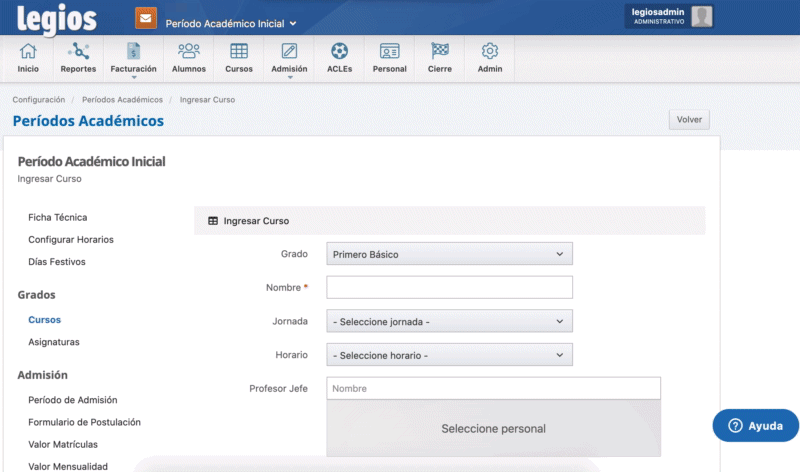Viewport: 800px width, 472px height.
Task: Open the Seleccione horario dropdown
Action: 449,355
